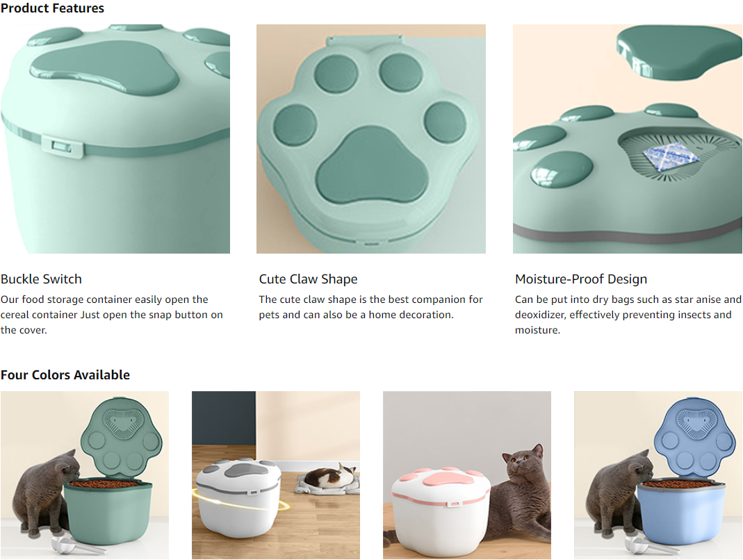
Task: Open the Cute Claw Shape paw lid image
Action: (371, 139)
